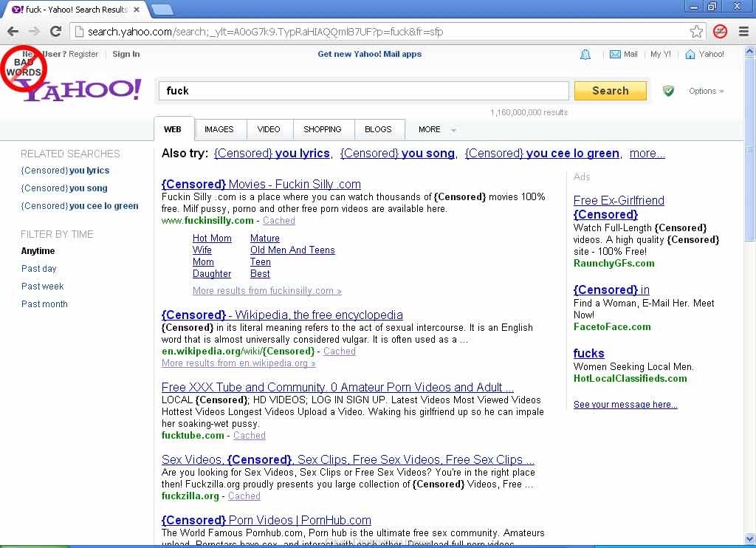Click 'you lyrics' in Related Searches sidebar

[65, 171]
